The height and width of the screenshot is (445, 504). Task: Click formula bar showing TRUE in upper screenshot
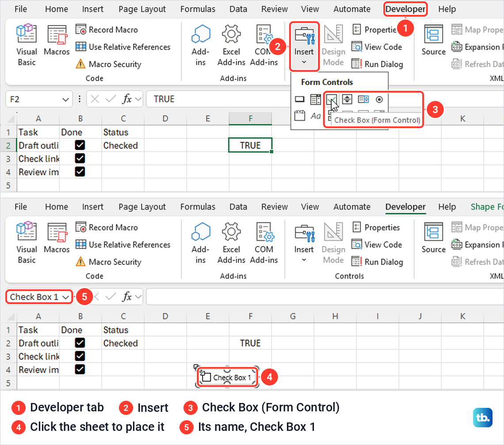click(325, 99)
